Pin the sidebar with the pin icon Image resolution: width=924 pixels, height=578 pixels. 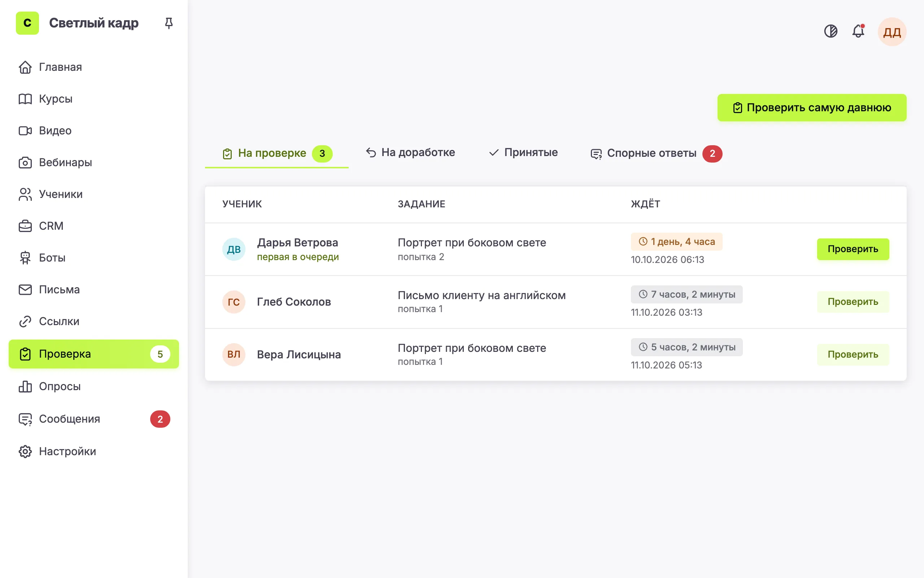point(169,23)
